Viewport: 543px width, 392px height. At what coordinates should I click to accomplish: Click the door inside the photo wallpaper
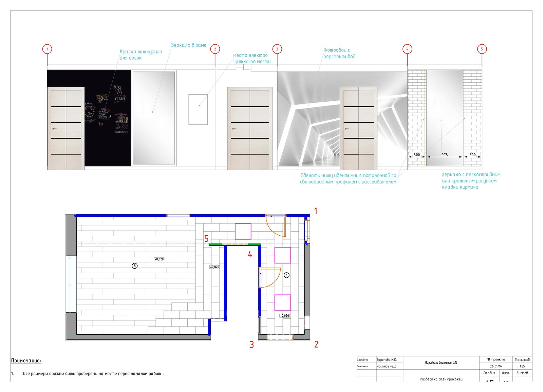pyautogui.click(x=358, y=128)
